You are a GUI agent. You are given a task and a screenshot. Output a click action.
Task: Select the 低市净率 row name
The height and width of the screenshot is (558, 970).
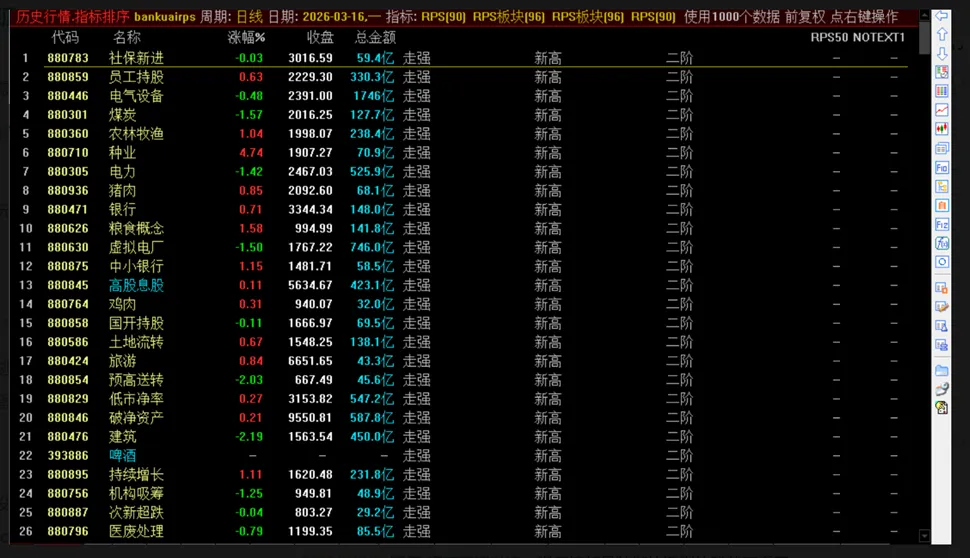(x=136, y=399)
